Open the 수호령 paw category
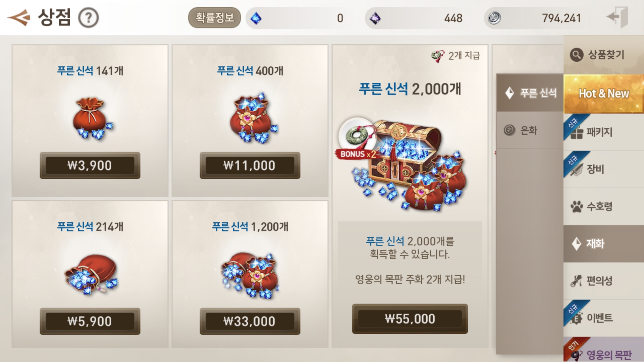This screenshot has height=362, width=644. tap(603, 206)
